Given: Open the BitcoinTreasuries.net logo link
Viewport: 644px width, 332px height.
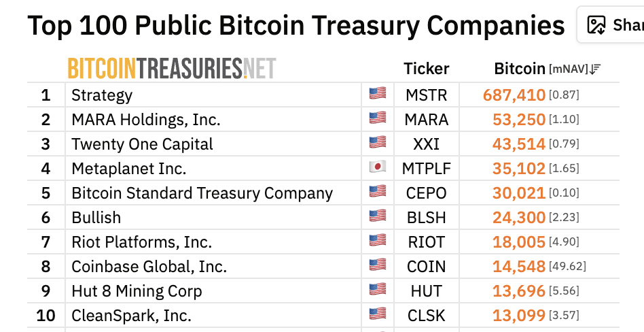Looking at the screenshot, I should coord(171,69).
